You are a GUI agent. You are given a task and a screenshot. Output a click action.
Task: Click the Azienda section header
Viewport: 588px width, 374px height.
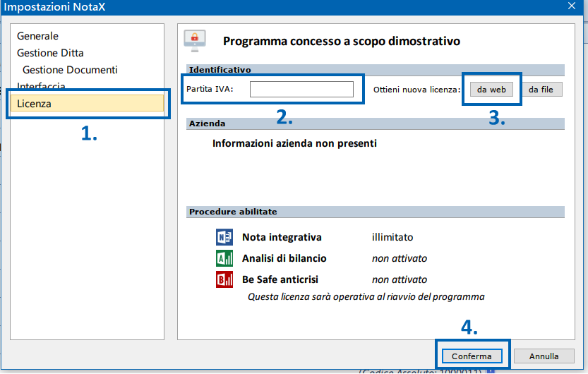click(375, 123)
